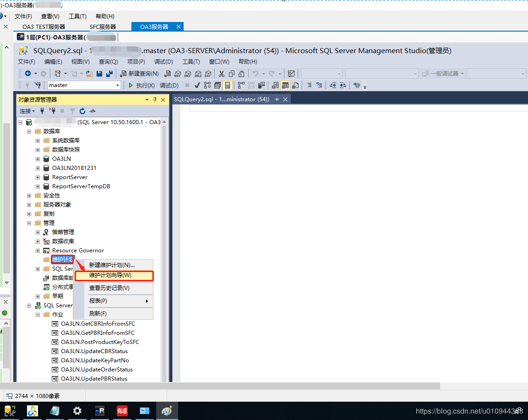528x420 pixels.
Task: Open the 编辑(E) menu
Action: tap(53, 62)
